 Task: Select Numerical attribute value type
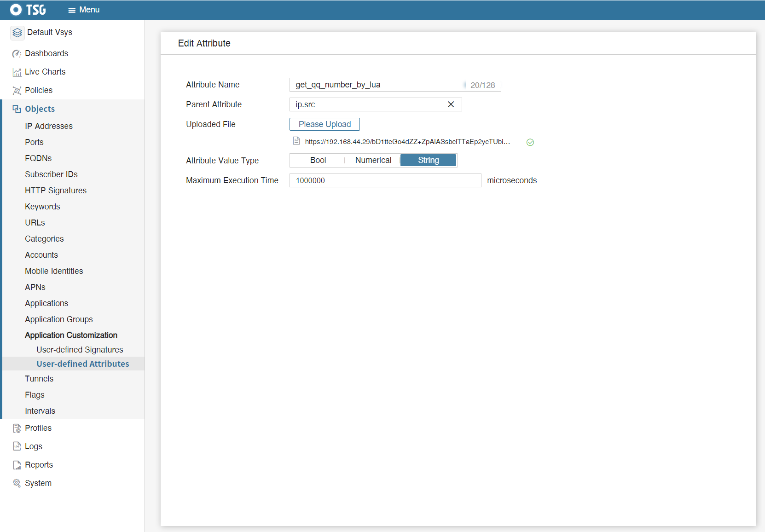tap(373, 160)
